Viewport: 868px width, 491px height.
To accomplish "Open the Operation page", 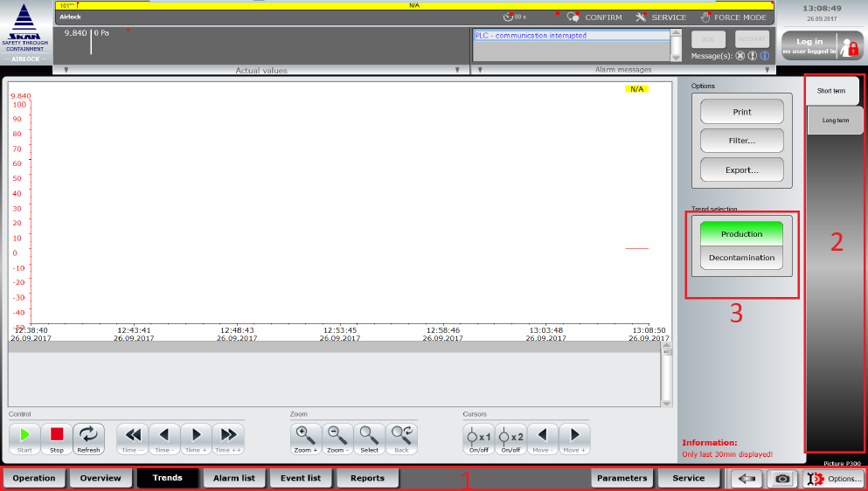I will (x=34, y=478).
